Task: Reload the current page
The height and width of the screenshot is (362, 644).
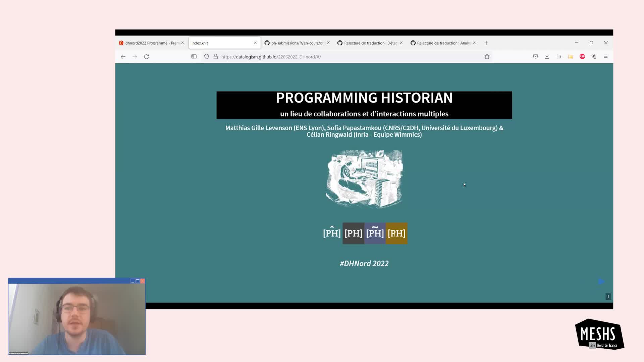Action: pos(147,57)
